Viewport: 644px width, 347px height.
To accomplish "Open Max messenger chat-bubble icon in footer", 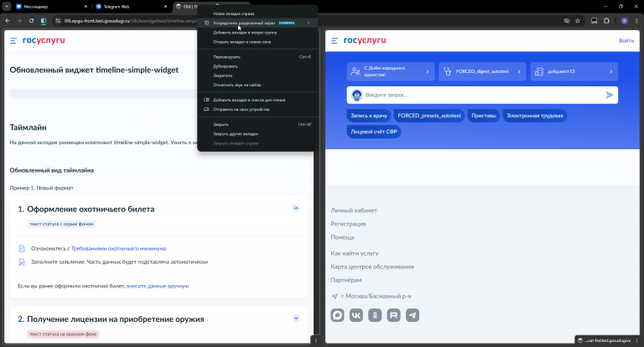I will [x=338, y=315].
